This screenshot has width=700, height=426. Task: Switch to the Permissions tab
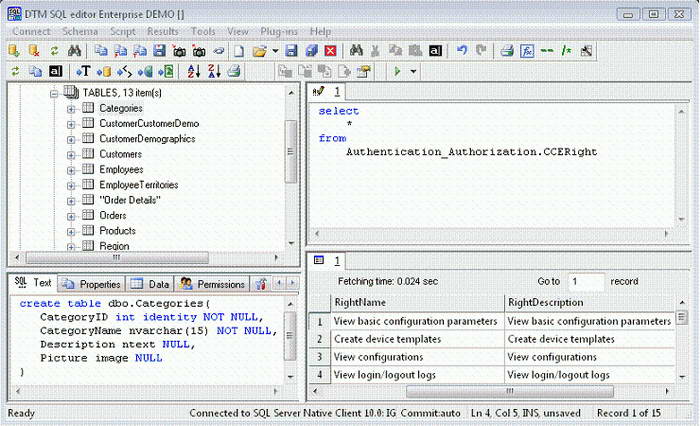coord(213,284)
